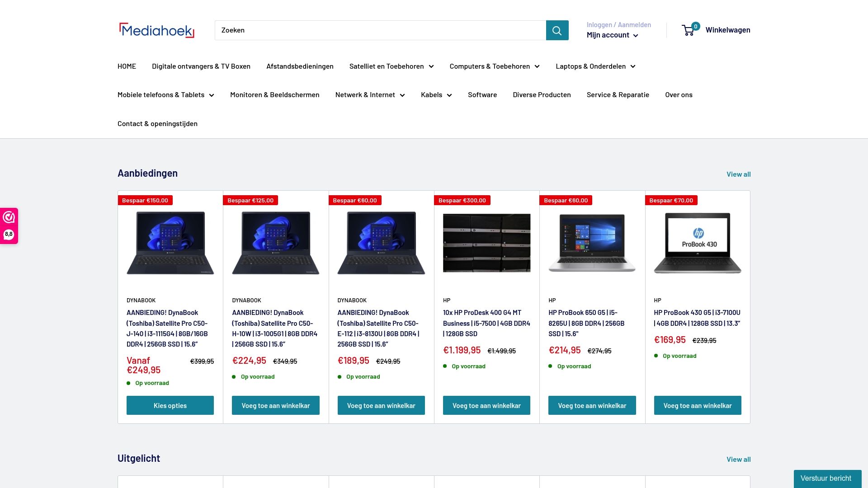This screenshot has height=488, width=868.
Task: Open HP ProBook 650 G5 product image
Action: (x=592, y=243)
